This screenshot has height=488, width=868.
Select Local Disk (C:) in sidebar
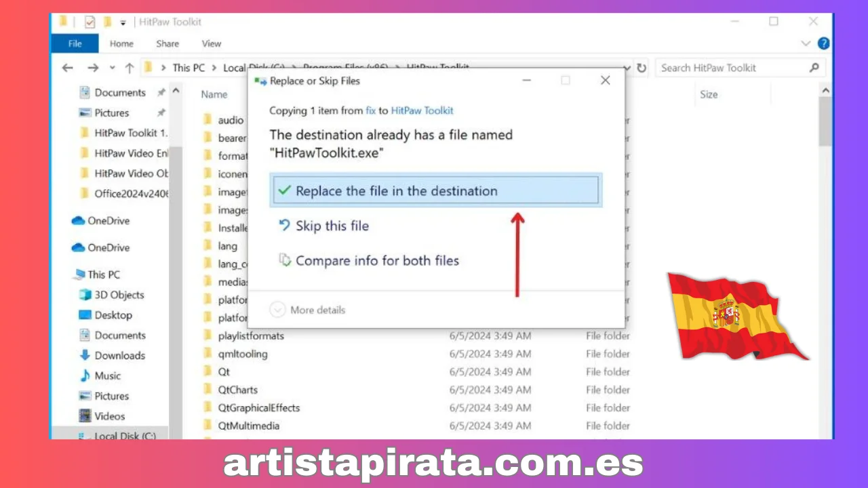coord(117,436)
